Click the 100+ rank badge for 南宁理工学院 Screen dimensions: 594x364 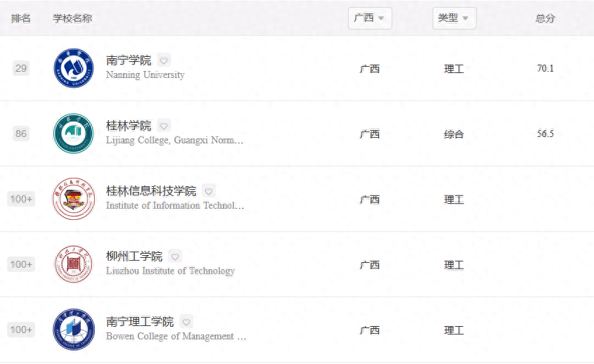21,330
